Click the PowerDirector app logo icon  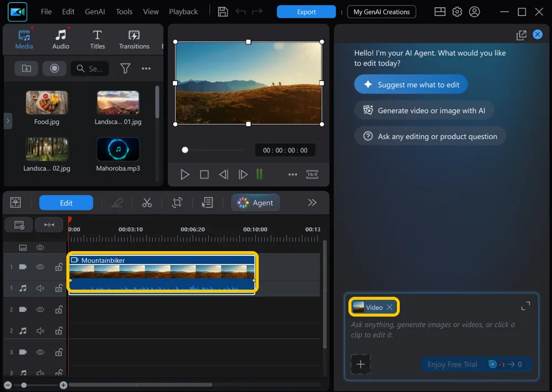point(17,12)
